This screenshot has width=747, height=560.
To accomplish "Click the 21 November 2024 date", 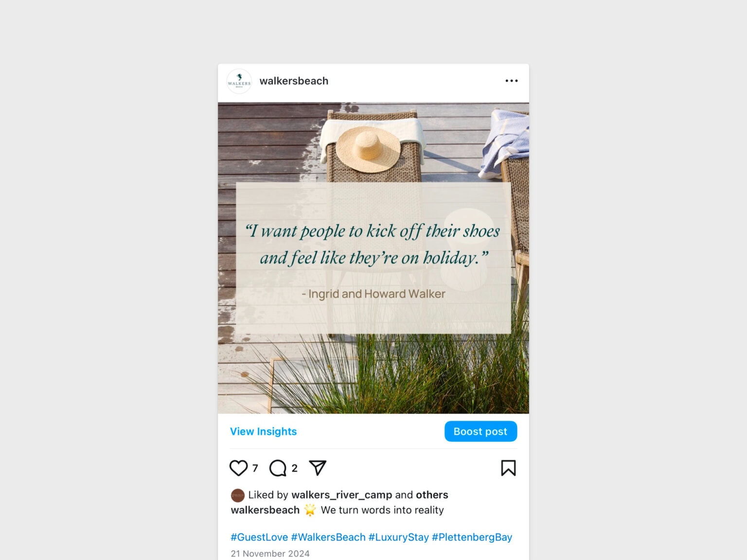I will click(x=270, y=554).
